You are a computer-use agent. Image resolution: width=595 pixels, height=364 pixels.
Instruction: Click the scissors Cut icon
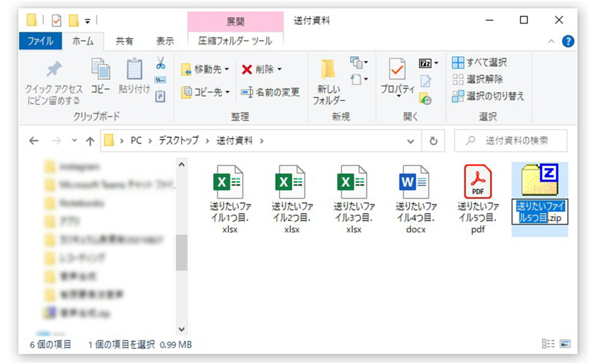[x=160, y=63]
